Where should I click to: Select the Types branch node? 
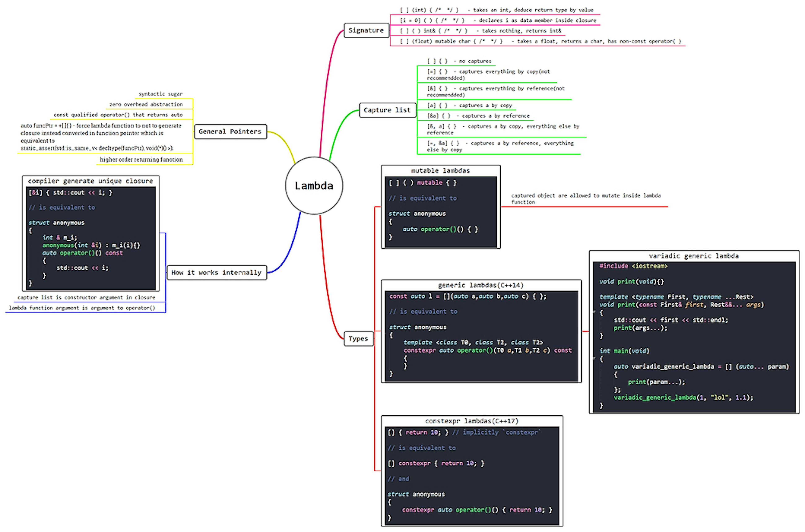point(358,338)
